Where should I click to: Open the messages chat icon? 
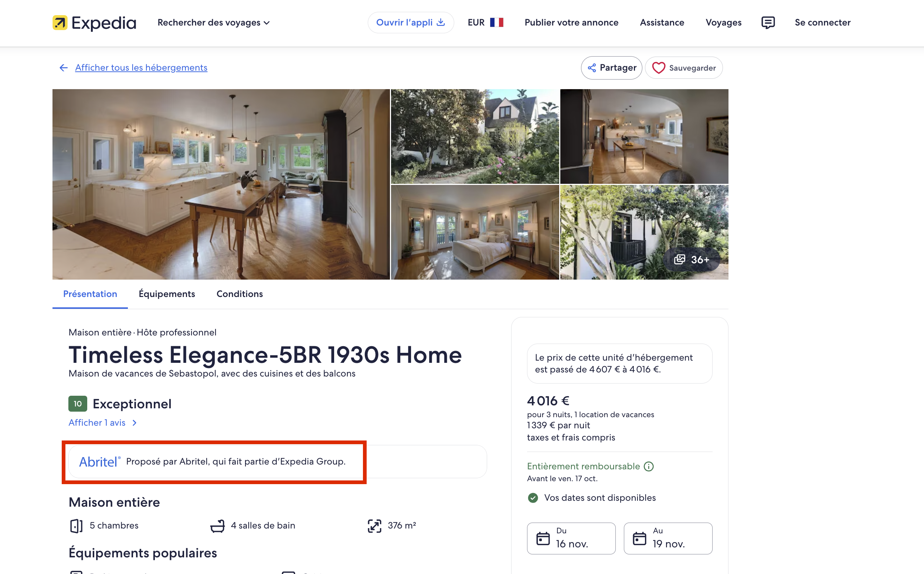coord(768,23)
